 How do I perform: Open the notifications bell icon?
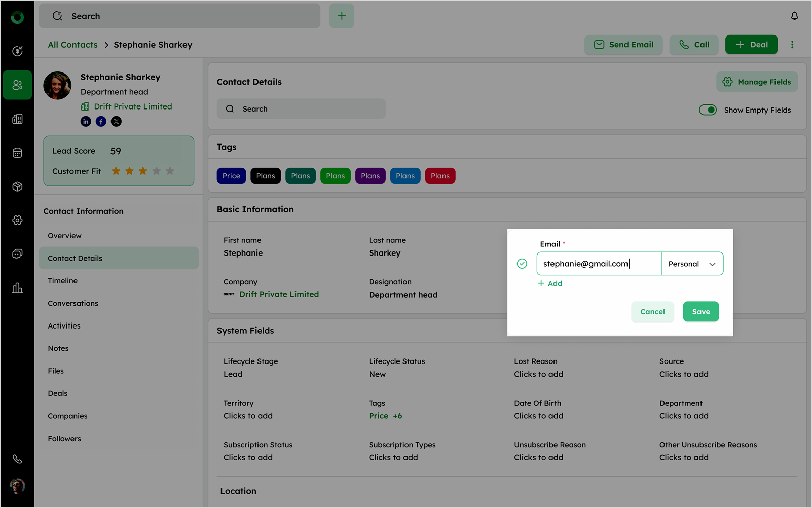tap(794, 16)
